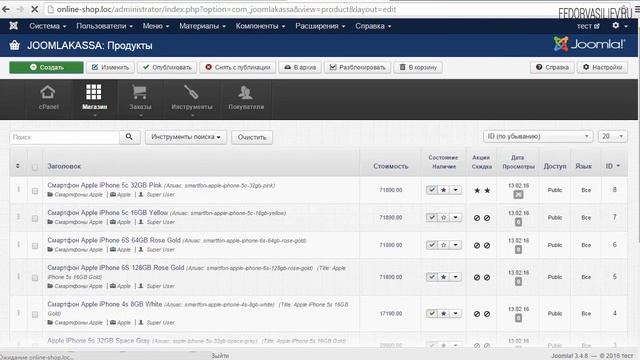This screenshot has width=640, height=360.
Task: Open status actions dropdown for iPhone 5c Yellow
Action: [x=456, y=218]
